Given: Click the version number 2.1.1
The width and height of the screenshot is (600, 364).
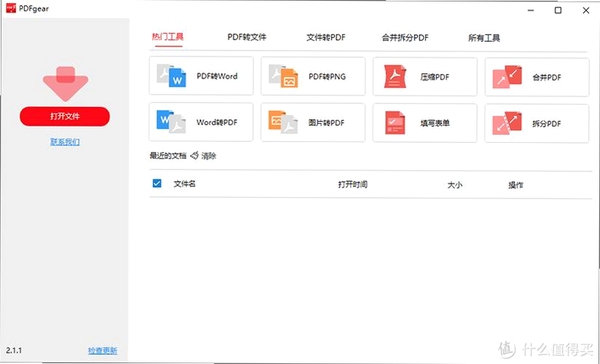Looking at the screenshot, I should pyautogui.click(x=14, y=350).
